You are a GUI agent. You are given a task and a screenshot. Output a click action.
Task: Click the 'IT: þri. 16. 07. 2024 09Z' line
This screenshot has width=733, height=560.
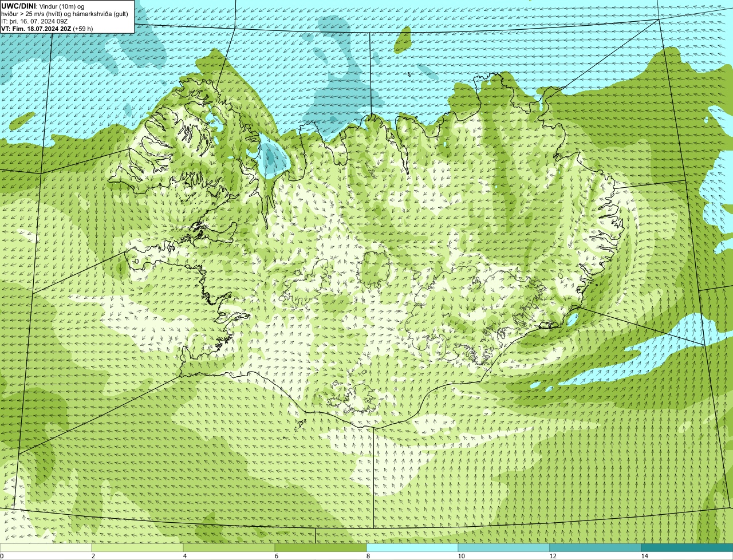34,21
